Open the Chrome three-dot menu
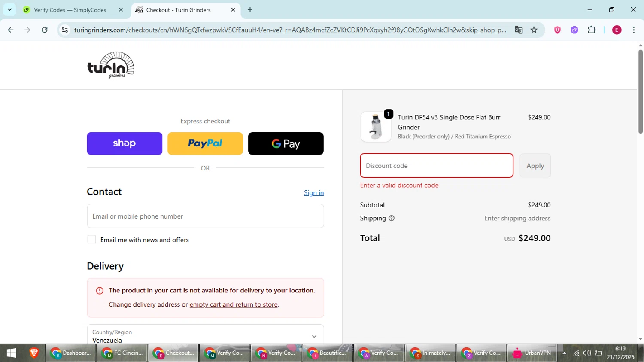This screenshot has width=644, height=362. 634,30
